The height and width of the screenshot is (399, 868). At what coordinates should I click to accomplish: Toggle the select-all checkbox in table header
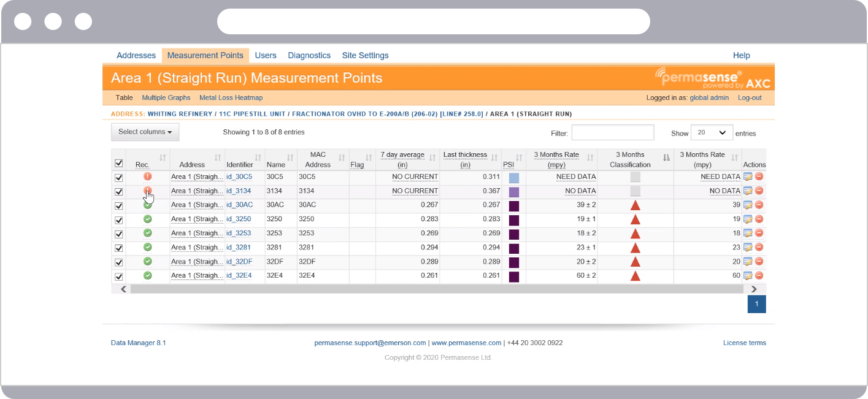pos(119,163)
